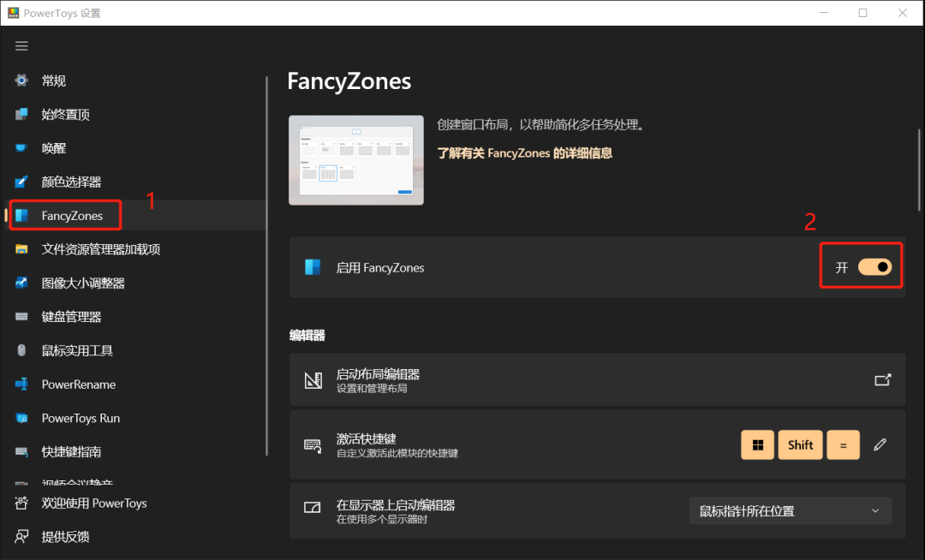Click the pencil icon to edit shortcut
The width and height of the screenshot is (925, 560).
coord(880,445)
